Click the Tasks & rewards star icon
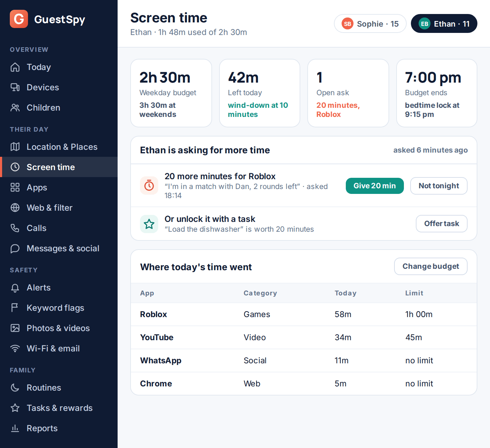Viewport: 490px width, 448px height. (15, 408)
